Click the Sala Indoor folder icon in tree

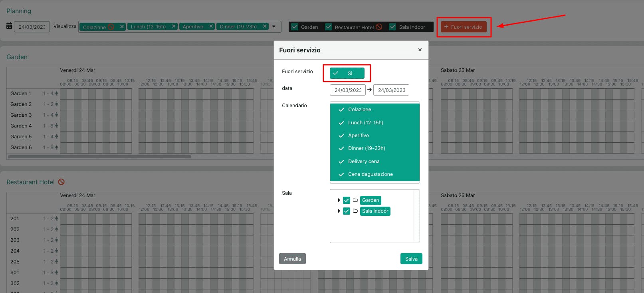[x=355, y=211]
